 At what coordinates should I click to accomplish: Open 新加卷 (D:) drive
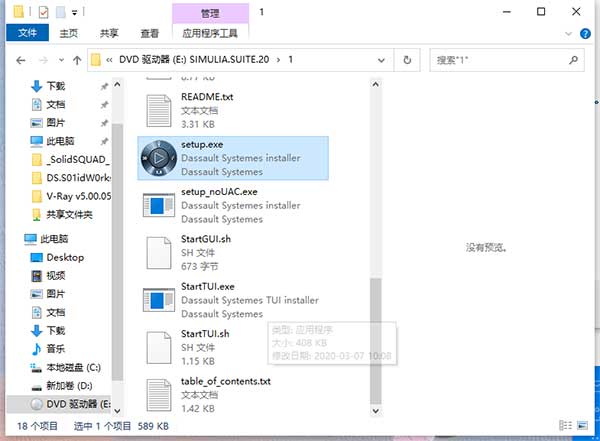pyautogui.click(x=69, y=386)
